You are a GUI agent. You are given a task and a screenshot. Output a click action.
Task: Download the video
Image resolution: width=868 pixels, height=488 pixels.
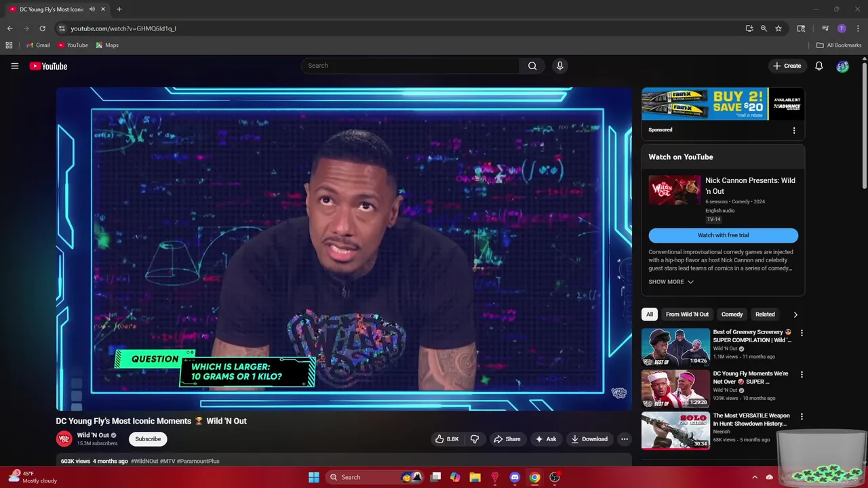589,439
